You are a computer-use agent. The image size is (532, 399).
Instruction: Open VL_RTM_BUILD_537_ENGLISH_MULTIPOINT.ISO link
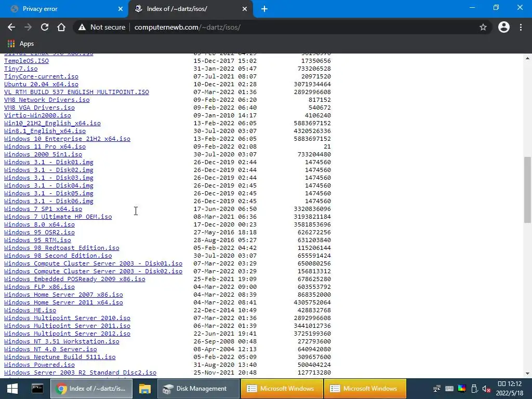tap(77, 92)
